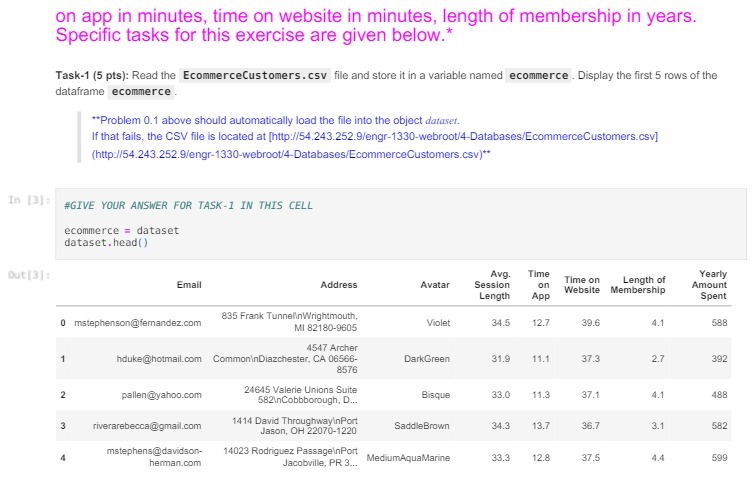Select the Address column header

point(339,285)
